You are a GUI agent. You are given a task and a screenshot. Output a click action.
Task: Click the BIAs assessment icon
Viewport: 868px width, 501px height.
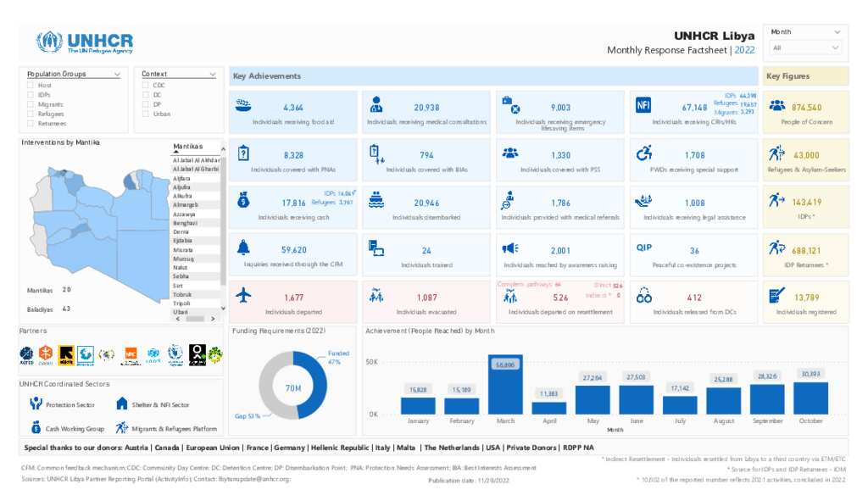pos(376,153)
